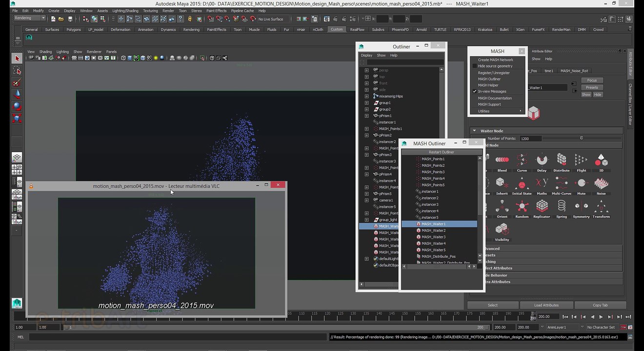Add a Random node
The image size is (644, 351).
pyautogui.click(x=522, y=208)
